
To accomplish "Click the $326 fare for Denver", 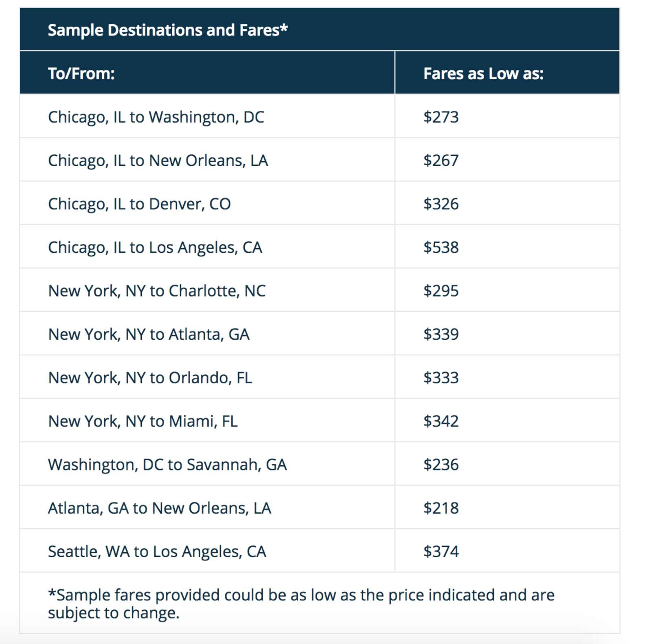I will click(441, 204).
